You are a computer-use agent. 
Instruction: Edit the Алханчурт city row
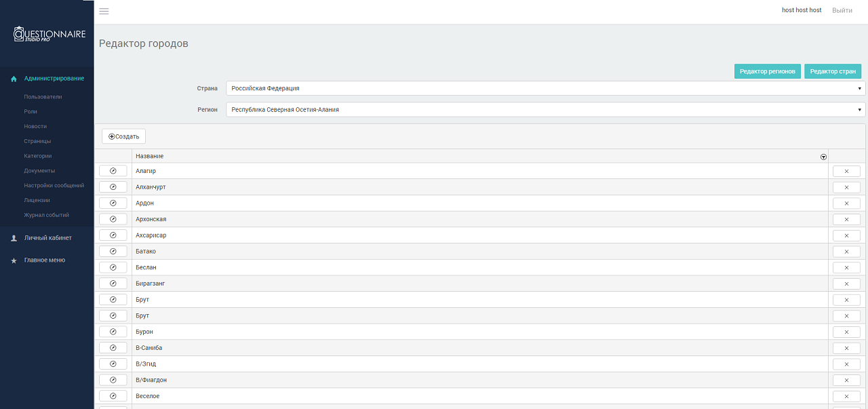click(113, 187)
